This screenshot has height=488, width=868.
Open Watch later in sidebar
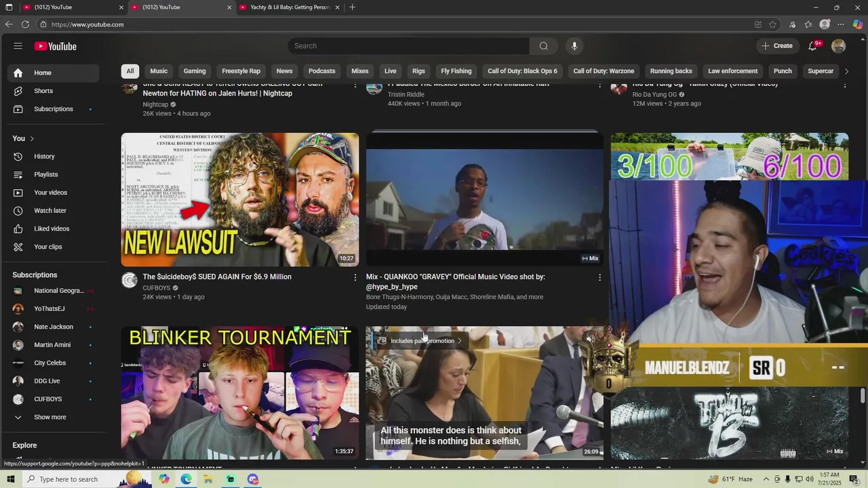click(x=53, y=211)
